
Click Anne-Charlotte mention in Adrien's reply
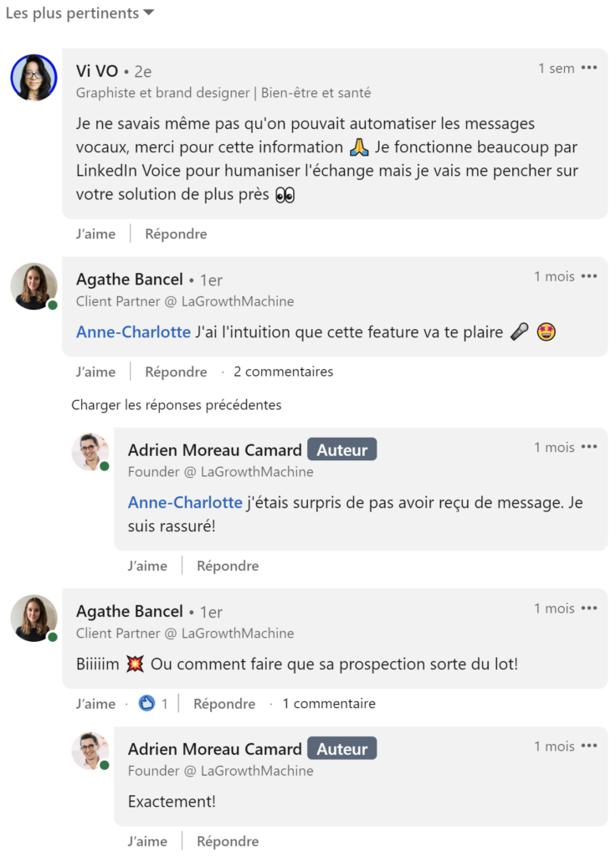pos(185,503)
